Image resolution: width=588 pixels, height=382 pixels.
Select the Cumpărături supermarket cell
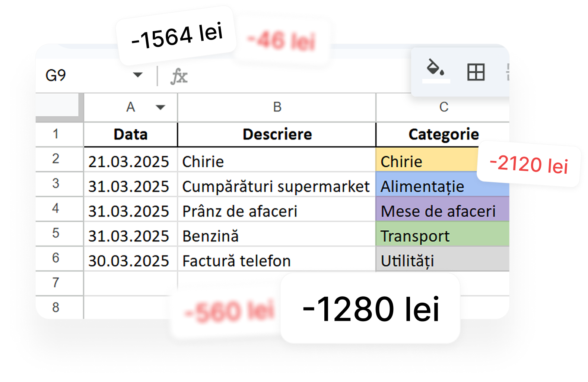pyautogui.click(x=276, y=186)
